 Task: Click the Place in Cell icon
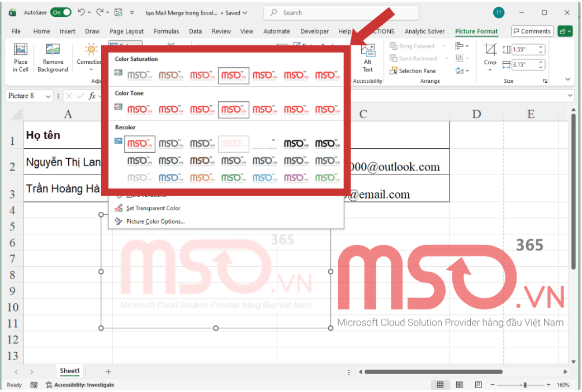[20, 56]
